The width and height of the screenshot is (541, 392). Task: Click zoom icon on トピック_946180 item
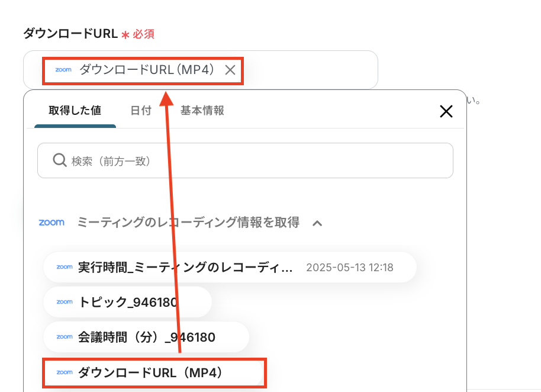(65, 302)
